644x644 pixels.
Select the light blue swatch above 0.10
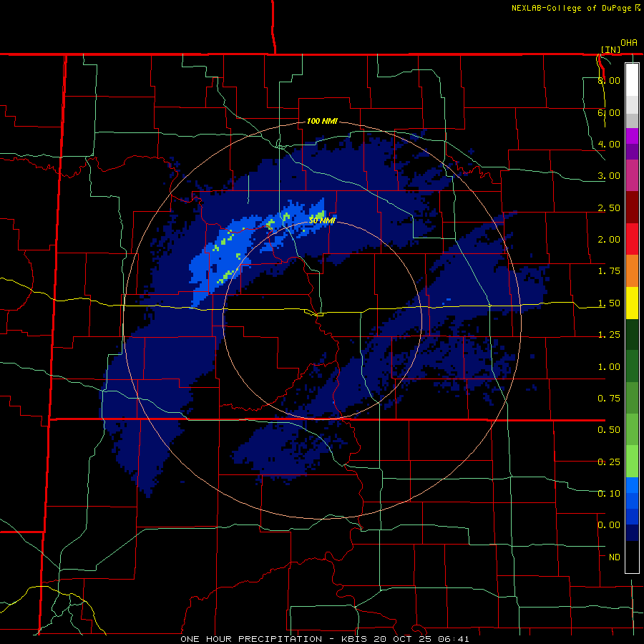(632, 485)
